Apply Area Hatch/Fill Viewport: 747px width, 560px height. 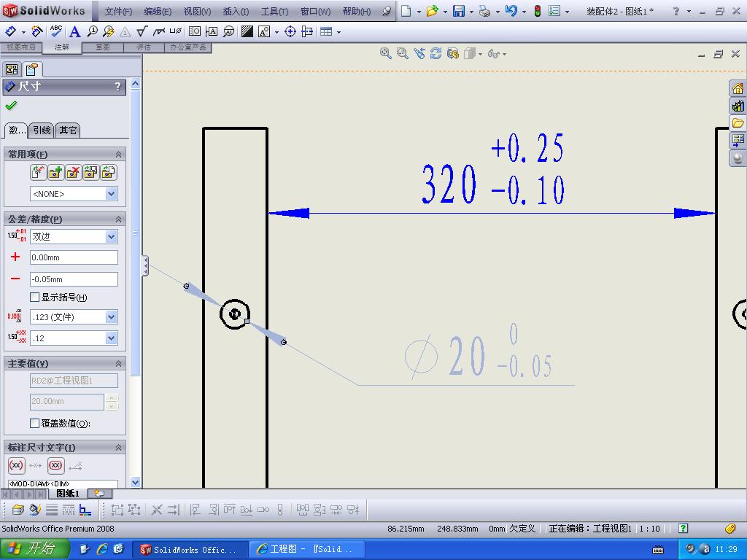(x=247, y=31)
